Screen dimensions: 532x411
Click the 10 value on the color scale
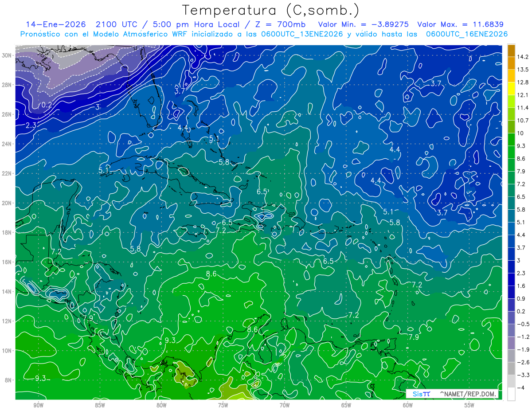click(x=520, y=133)
